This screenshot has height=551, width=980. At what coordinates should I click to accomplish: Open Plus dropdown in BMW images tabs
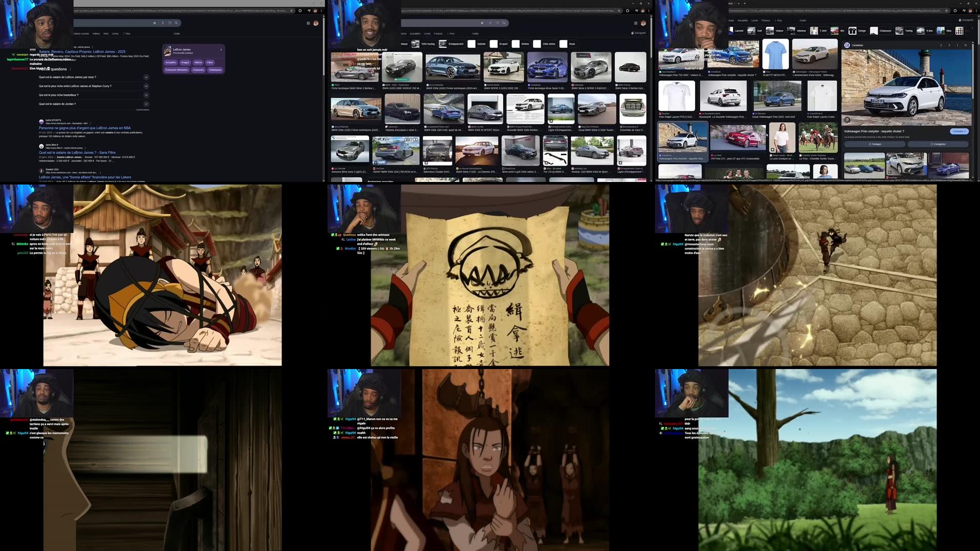(x=452, y=33)
